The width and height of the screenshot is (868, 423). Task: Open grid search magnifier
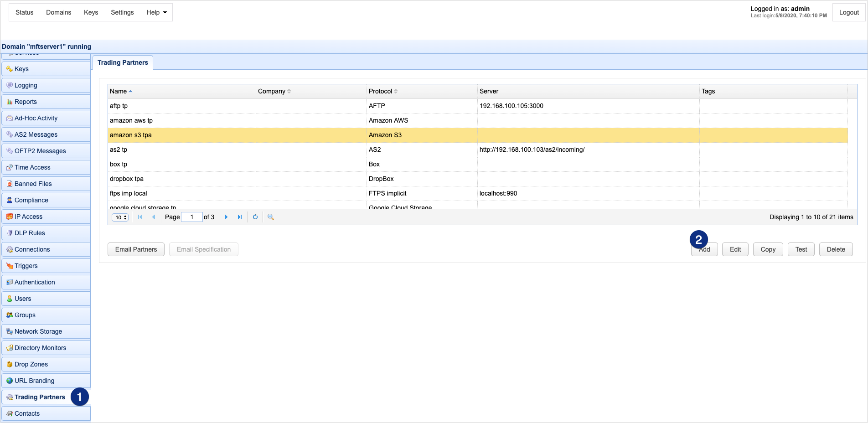tap(271, 217)
